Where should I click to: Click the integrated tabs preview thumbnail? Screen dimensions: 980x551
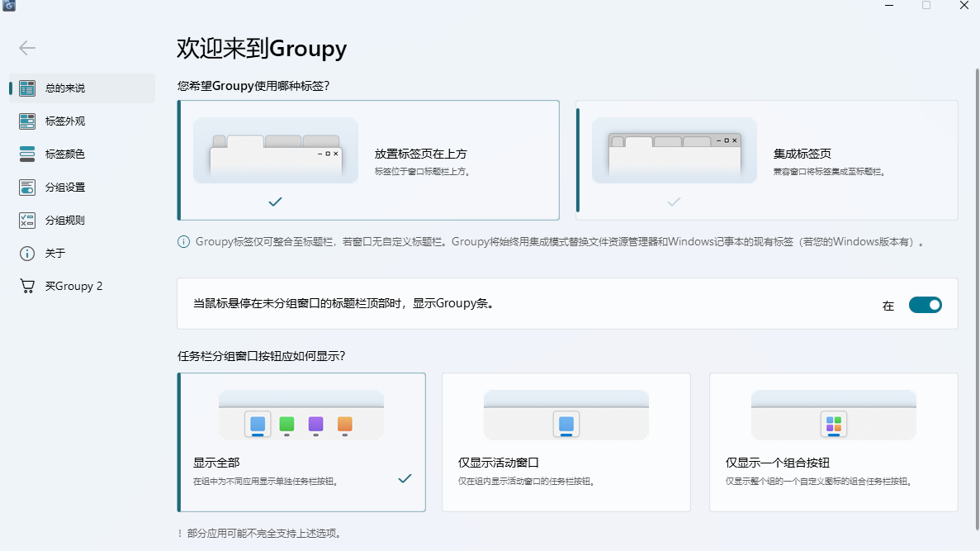point(674,150)
